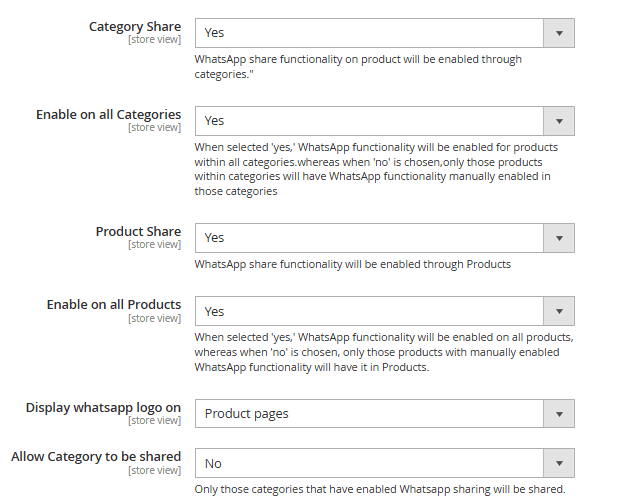Click the Enable on all Categories arrow button

[x=558, y=121]
